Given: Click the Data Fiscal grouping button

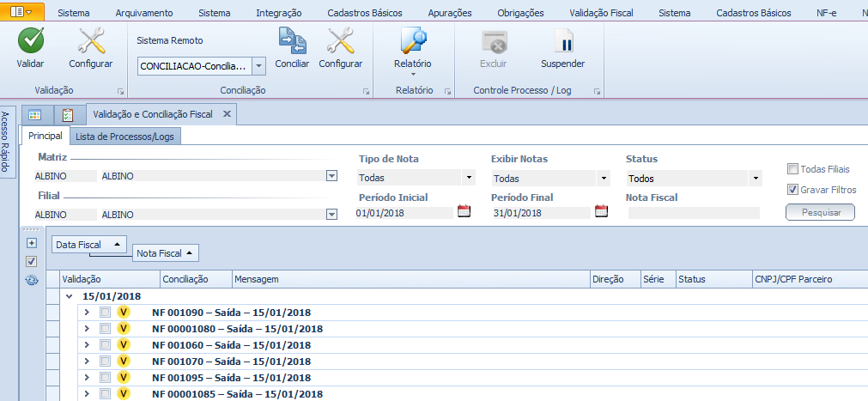Looking at the screenshot, I should click(89, 245).
